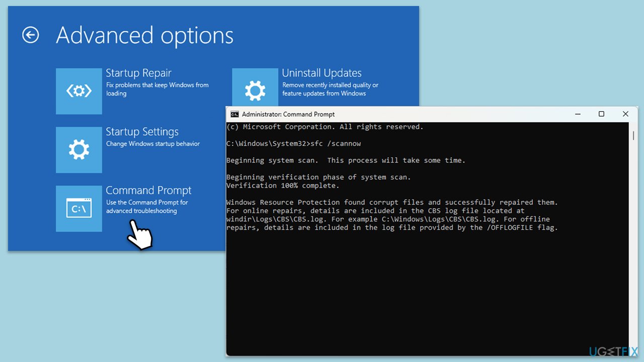Click the console window vertical scrollbar thumb
Image resolution: width=644 pixels, height=362 pixels.
tap(633, 136)
